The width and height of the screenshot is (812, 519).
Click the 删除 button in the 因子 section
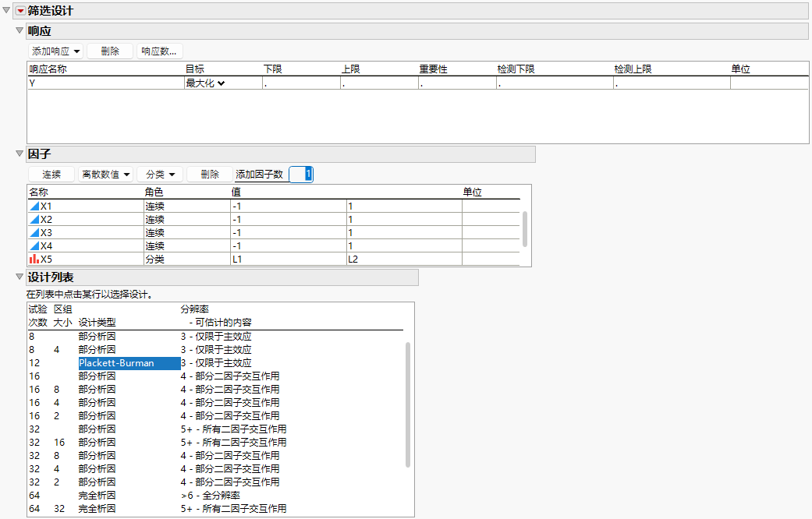point(209,175)
